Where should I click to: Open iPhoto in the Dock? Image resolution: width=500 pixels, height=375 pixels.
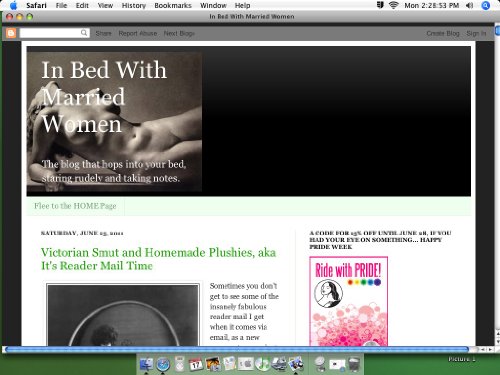213,364
